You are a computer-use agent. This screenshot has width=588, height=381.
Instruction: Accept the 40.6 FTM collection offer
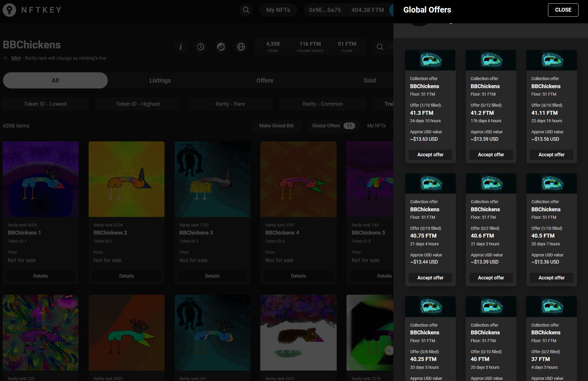click(491, 278)
